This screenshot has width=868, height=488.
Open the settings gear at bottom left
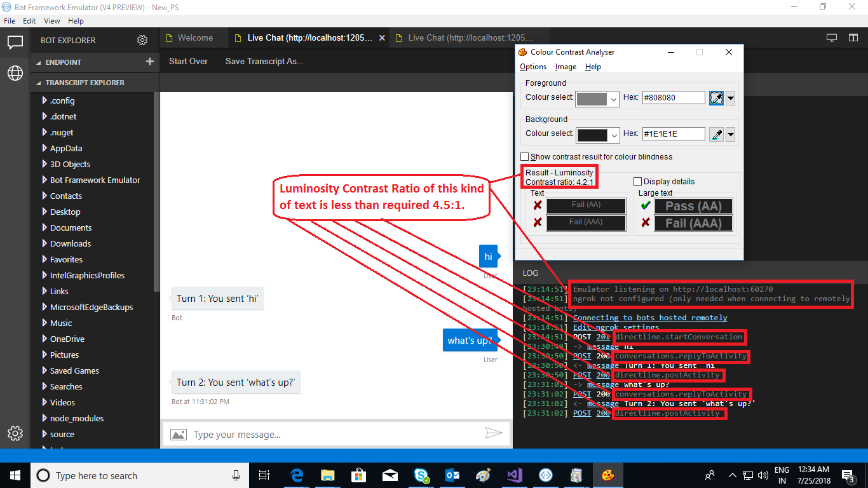click(x=15, y=433)
